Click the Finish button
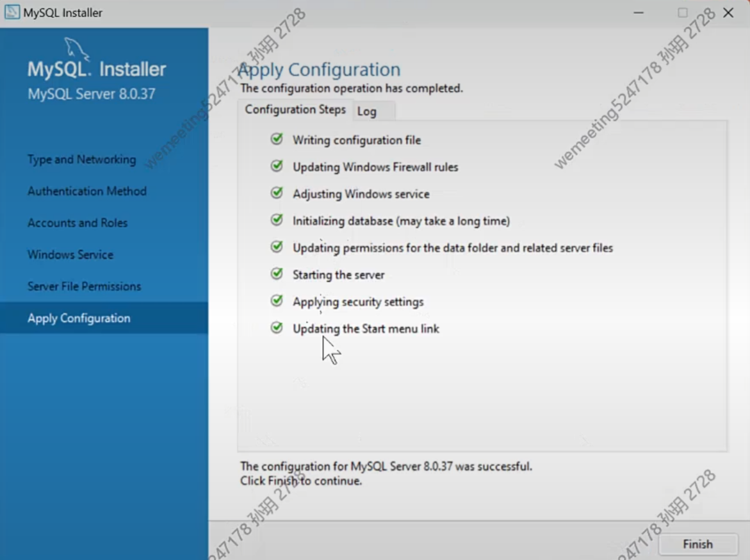This screenshot has width=750, height=560. pyautogui.click(x=698, y=544)
